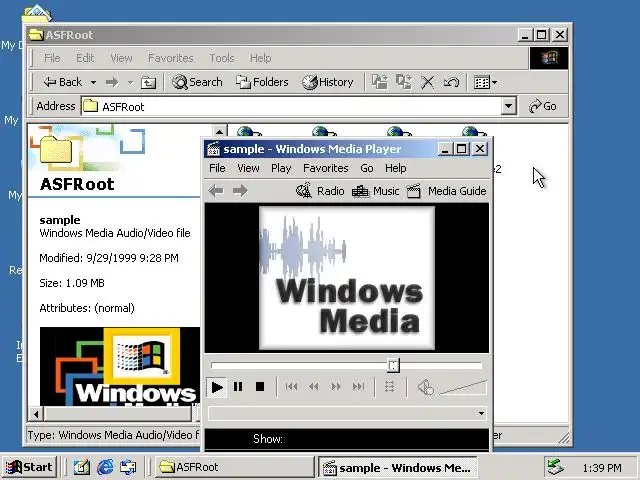Open the Radio tuner button
Screen dimensions: 640x480
click(x=320, y=191)
